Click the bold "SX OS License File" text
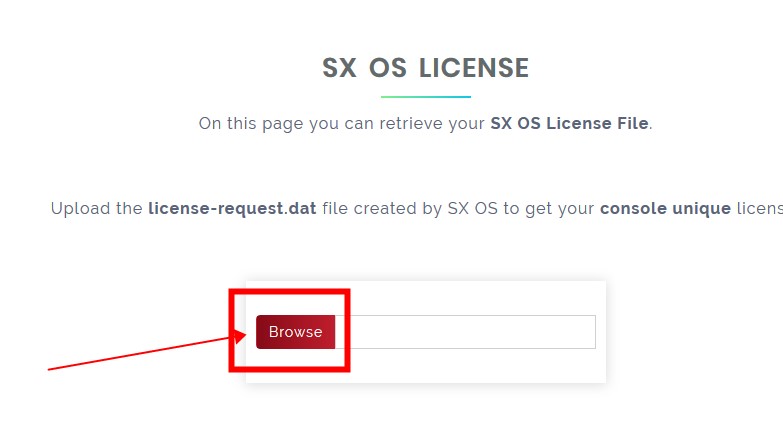Screen dimensions: 783x433 [569, 123]
